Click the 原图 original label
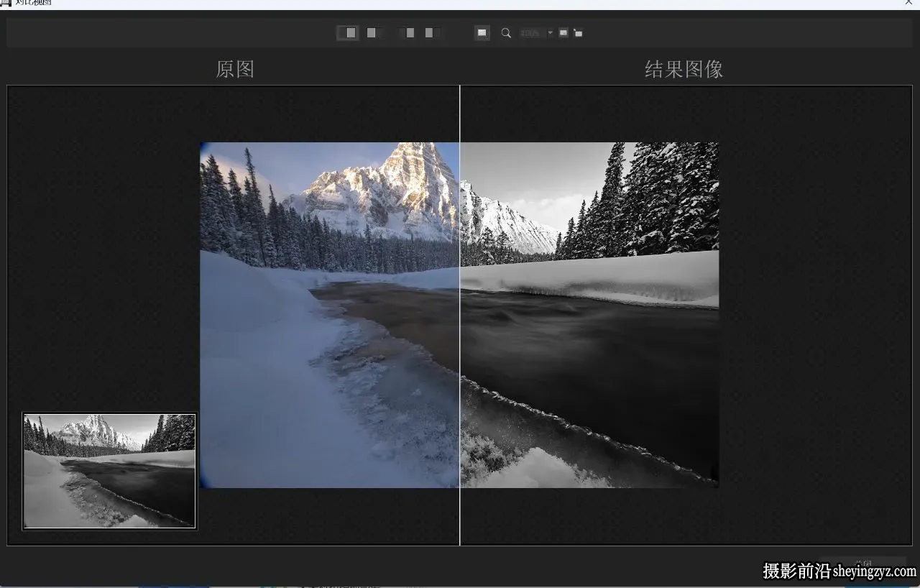 click(x=235, y=69)
